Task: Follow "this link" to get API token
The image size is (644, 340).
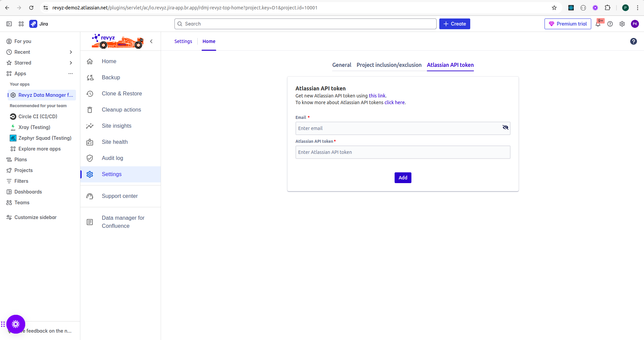Action: (377, 96)
